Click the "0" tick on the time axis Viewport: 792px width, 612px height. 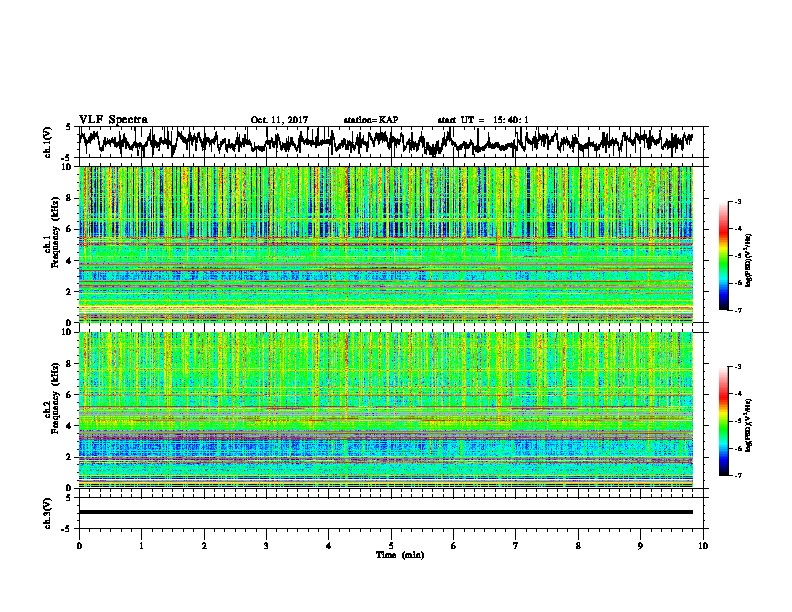click(x=79, y=546)
